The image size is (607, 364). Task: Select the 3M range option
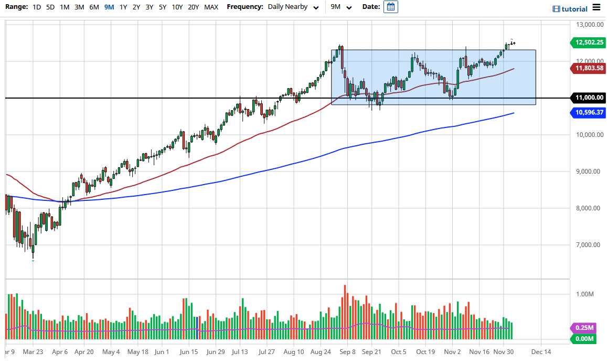[79, 7]
